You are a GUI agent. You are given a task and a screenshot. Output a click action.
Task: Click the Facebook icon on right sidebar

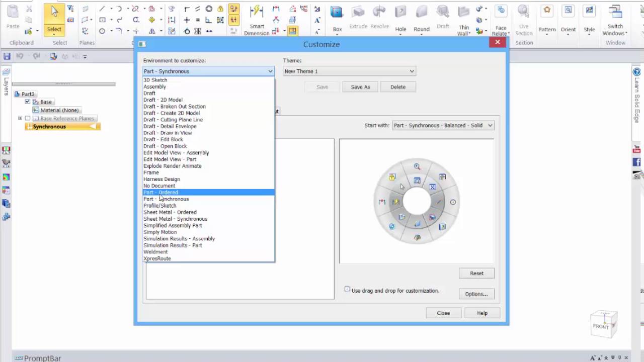tap(637, 162)
